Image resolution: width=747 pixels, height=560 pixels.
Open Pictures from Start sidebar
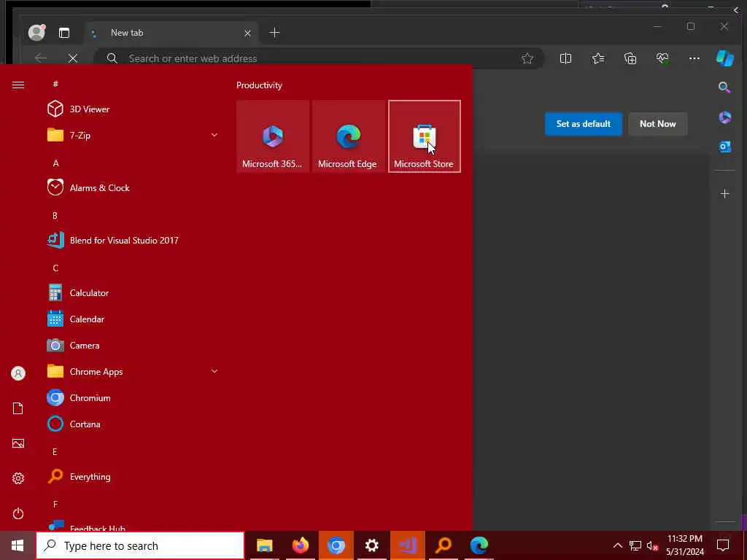click(18, 443)
